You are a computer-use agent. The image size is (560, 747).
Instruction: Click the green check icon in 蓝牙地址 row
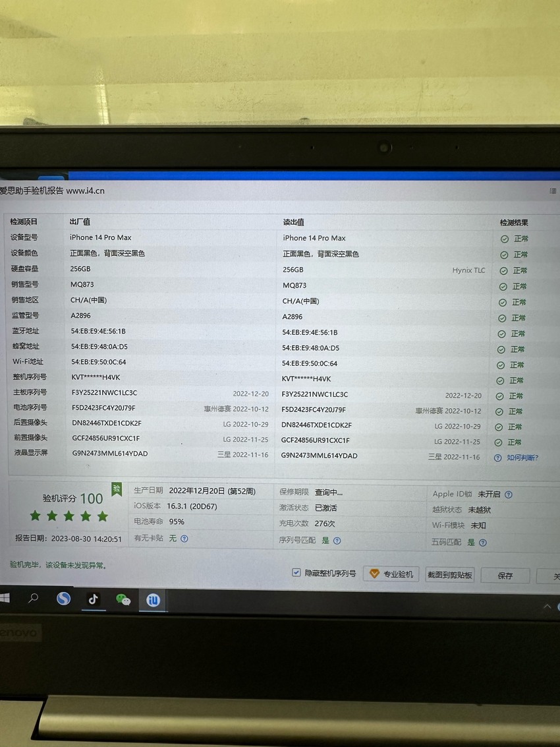coord(501,334)
